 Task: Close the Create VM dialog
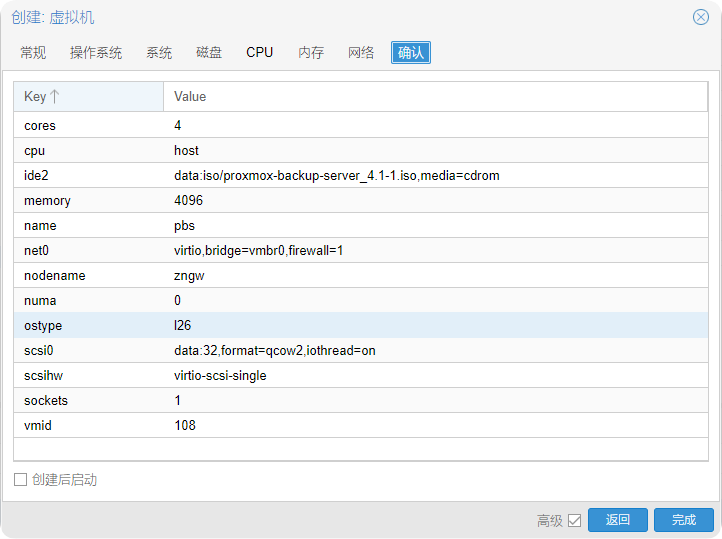tap(701, 17)
